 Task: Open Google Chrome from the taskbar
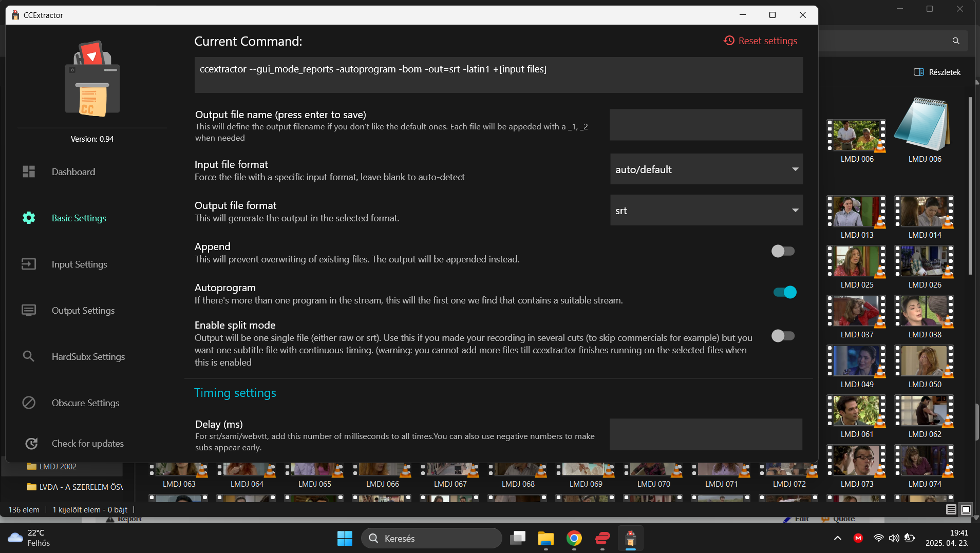574,538
